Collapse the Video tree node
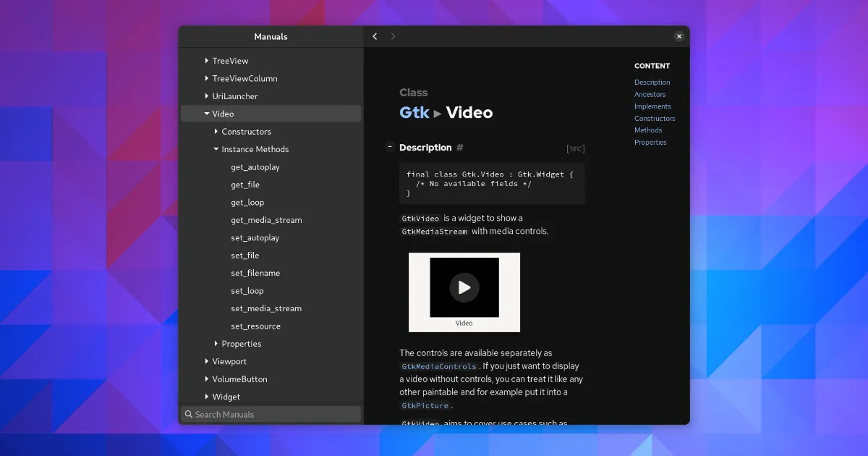Viewport: 868px width, 456px height. (207, 114)
